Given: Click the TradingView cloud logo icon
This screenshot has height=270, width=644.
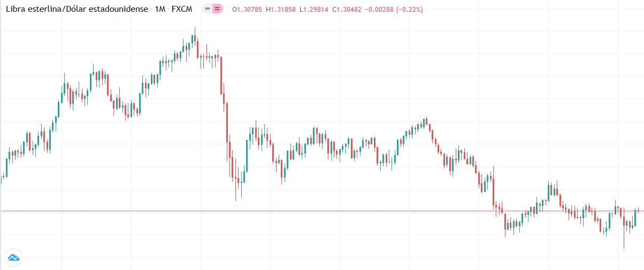Looking at the screenshot, I should coord(13,258).
